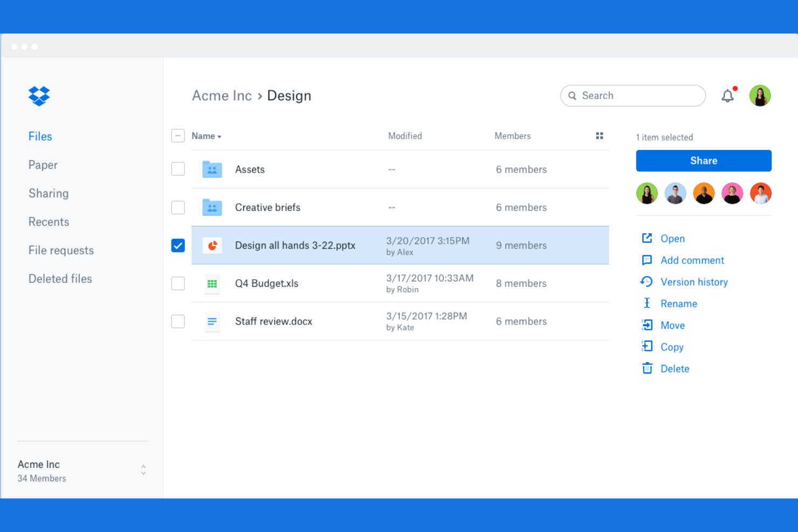This screenshot has height=532, width=798.
Task: Uncheck the Design all hands 3-22.pptx checkbox
Action: [178, 245]
